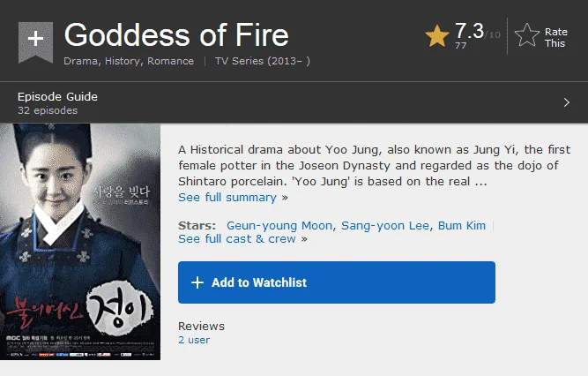Open See full cast & crew link

(242, 239)
